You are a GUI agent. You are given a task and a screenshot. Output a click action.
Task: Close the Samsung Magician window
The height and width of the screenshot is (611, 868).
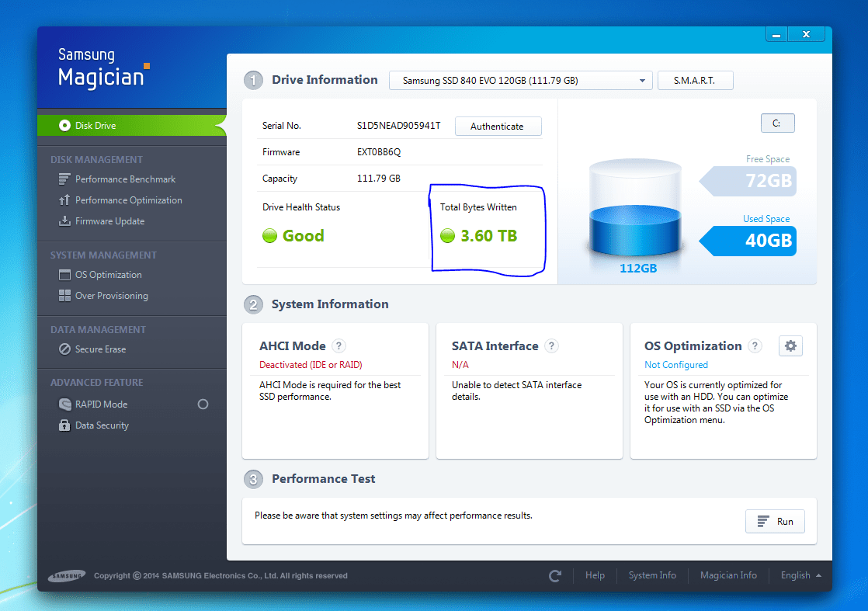(807, 34)
